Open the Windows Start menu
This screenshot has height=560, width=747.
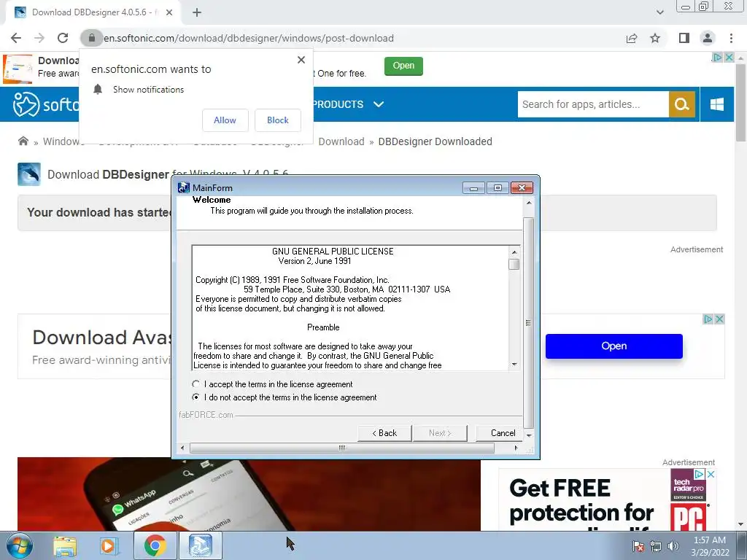pyautogui.click(x=20, y=545)
